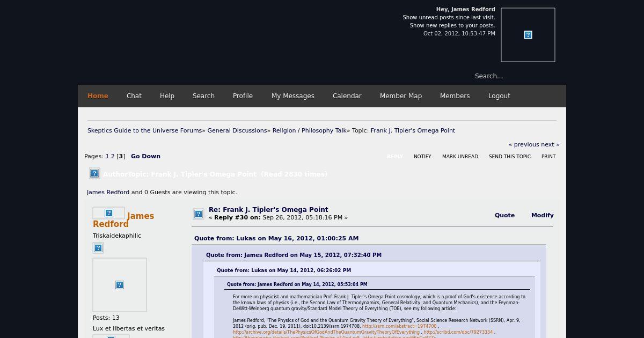
Task: Click Quote on reply #30
Action: click(x=504, y=215)
